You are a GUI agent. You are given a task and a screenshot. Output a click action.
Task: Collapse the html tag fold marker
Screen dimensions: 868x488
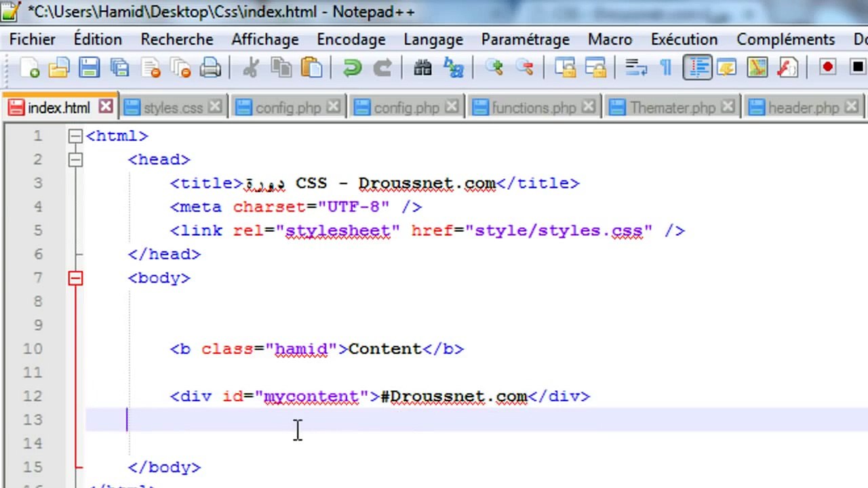[75, 136]
